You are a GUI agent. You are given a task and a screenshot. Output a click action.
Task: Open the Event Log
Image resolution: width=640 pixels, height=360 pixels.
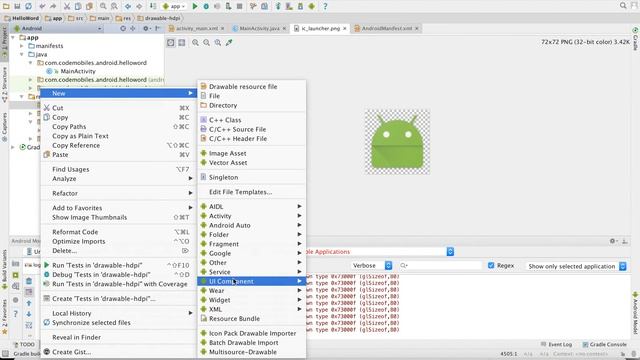click(x=556, y=344)
